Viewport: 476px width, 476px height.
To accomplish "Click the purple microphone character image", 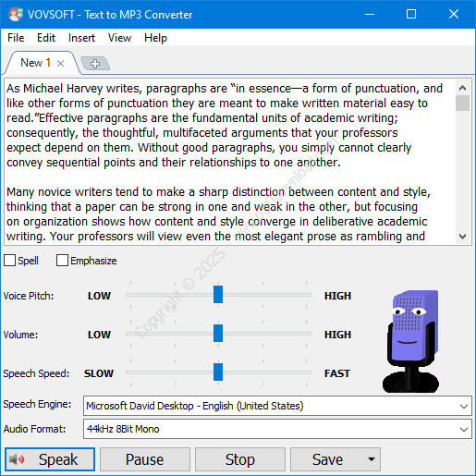I will coord(411,341).
